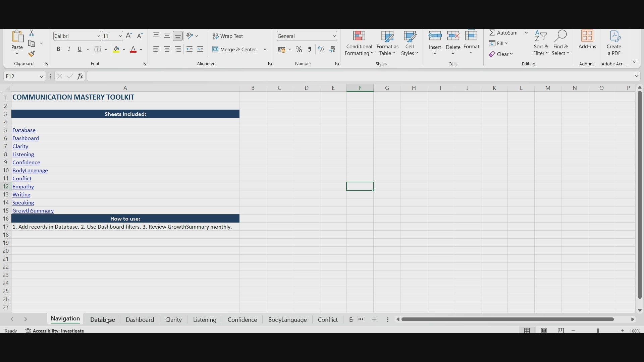This screenshot has width=644, height=362.
Task: Follow the GrowthSummary hyperlink
Action: pos(33,211)
